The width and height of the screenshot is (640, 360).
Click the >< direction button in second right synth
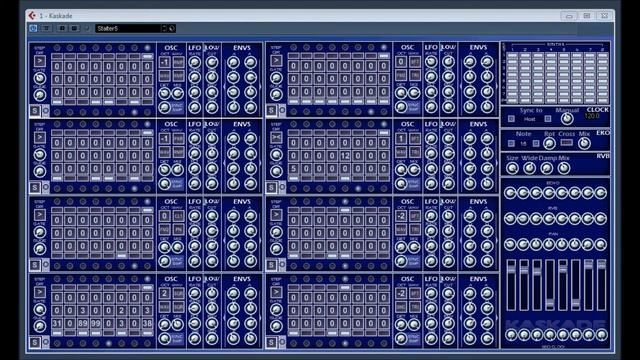tap(276, 138)
